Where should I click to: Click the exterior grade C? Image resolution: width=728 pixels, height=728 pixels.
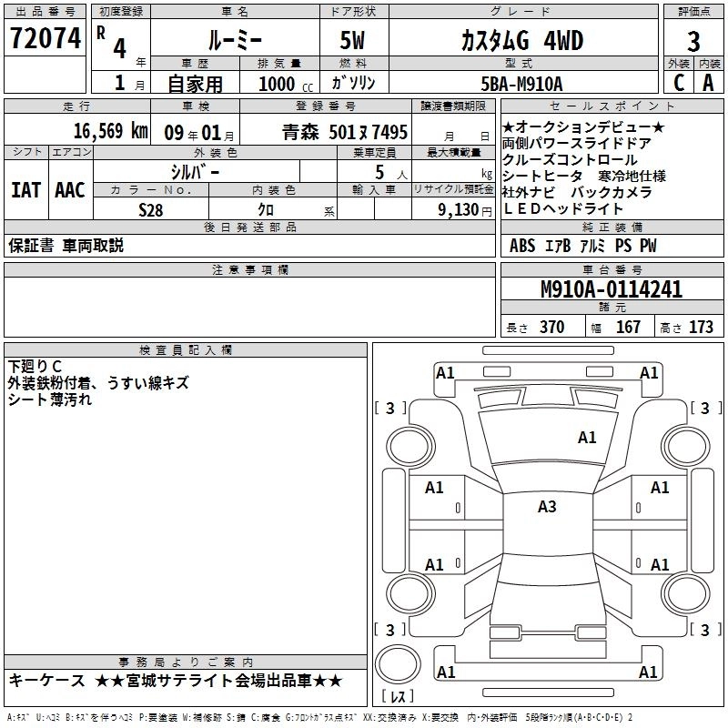[x=678, y=83]
